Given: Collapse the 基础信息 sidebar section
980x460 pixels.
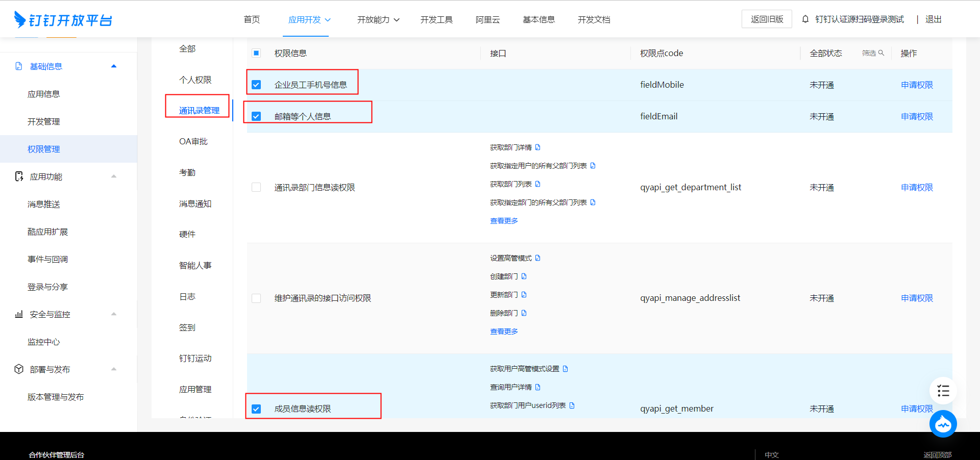Looking at the screenshot, I should point(114,66).
